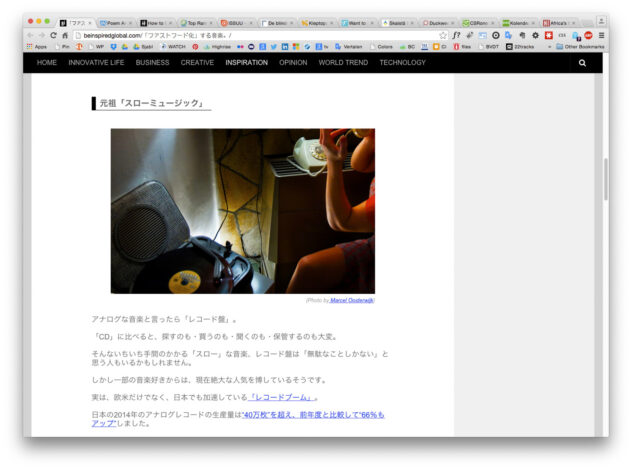
Task: Open the Apps shortcut in bookmarks bar
Action: click(36, 47)
